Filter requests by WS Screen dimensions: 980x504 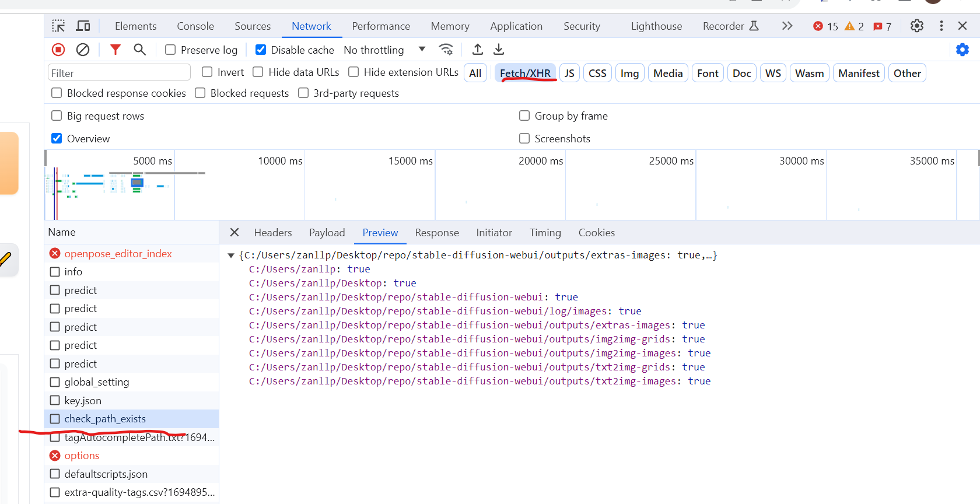coord(773,73)
